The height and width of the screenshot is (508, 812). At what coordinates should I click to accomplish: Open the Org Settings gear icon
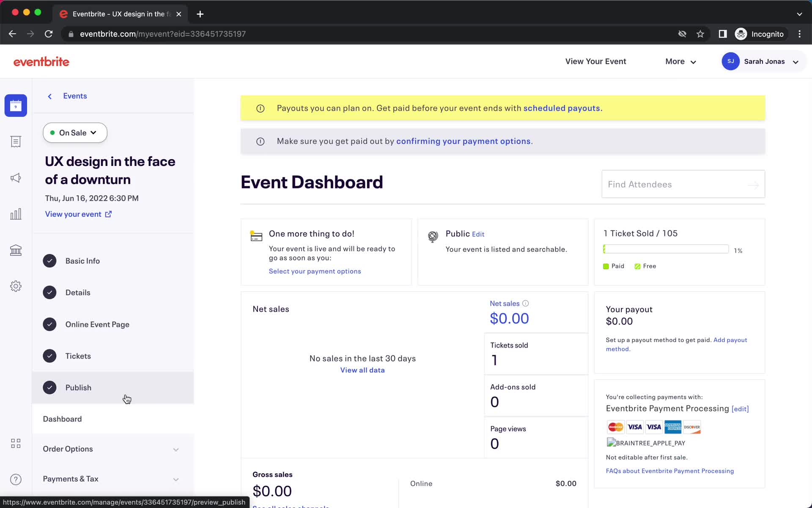[x=16, y=286]
